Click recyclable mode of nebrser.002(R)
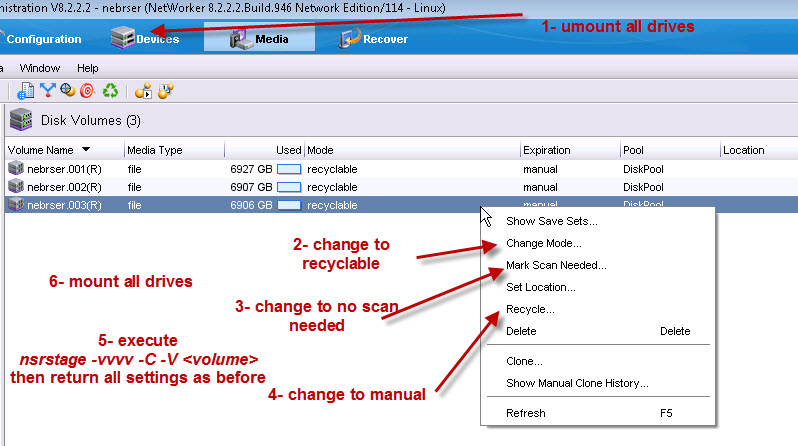Image resolution: width=798 pixels, height=446 pixels. click(332, 187)
